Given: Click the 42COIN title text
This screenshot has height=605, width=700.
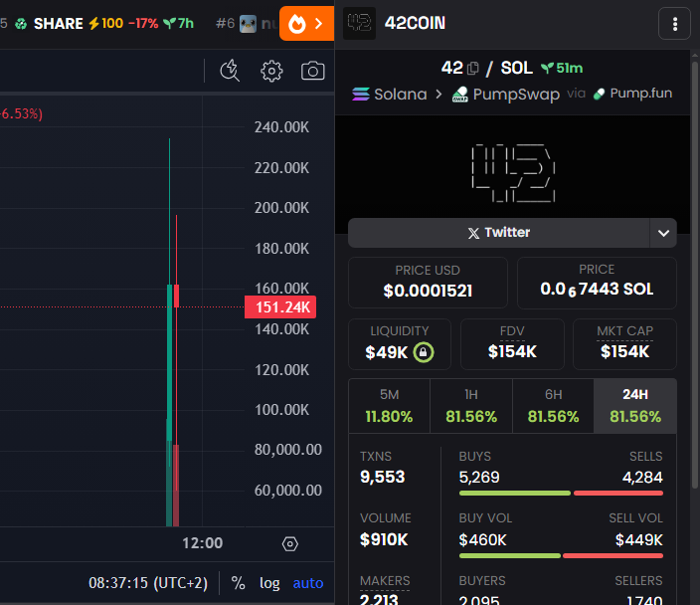Looking at the screenshot, I should pyautogui.click(x=415, y=23).
